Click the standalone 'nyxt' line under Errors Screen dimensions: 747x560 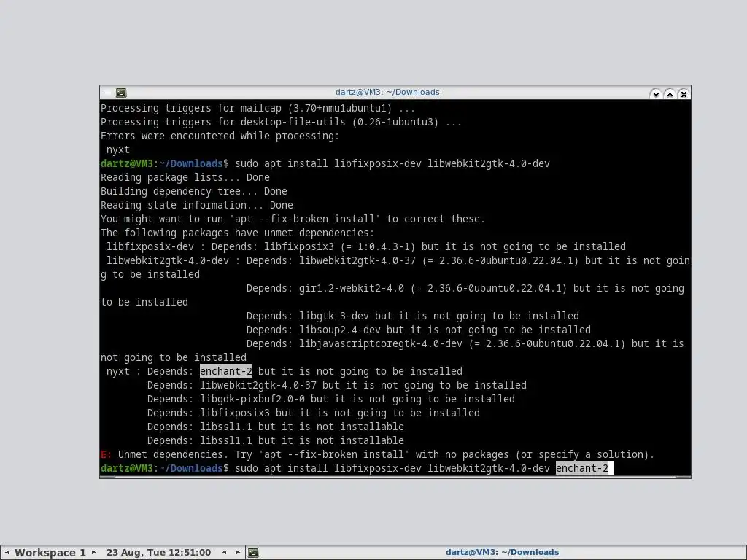point(117,150)
